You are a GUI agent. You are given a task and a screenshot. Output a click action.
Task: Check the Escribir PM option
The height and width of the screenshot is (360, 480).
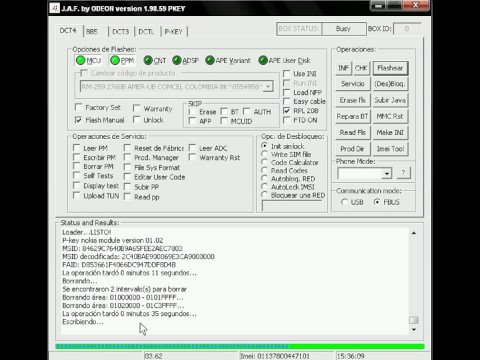pos(77,157)
